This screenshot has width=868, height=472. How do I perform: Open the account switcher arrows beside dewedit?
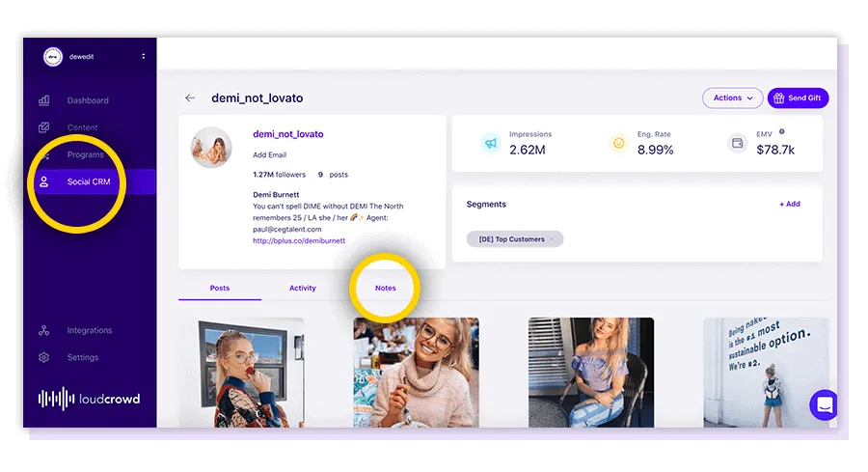click(144, 57)
